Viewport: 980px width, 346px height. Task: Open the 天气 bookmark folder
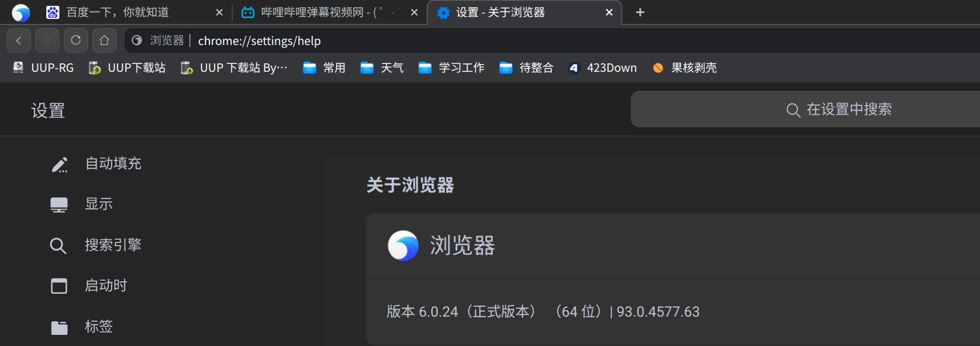(382, 68)
